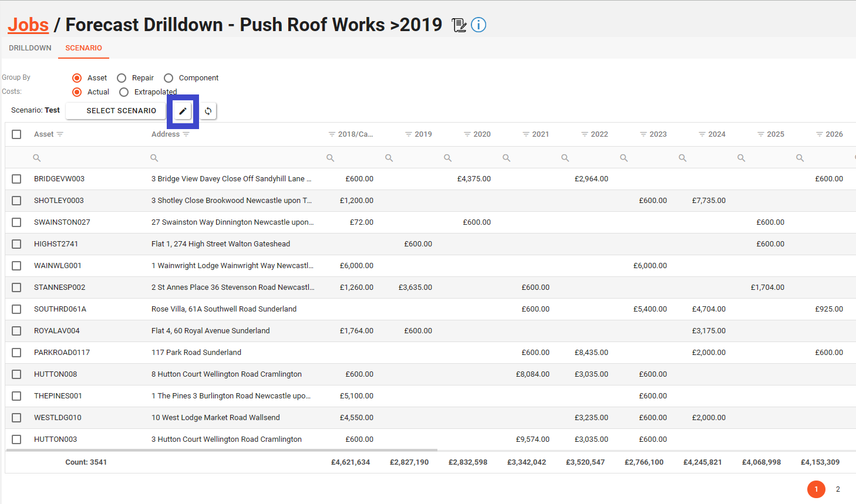
Task: Open the 2020 column filter menu icon
Action: (467, 134)
